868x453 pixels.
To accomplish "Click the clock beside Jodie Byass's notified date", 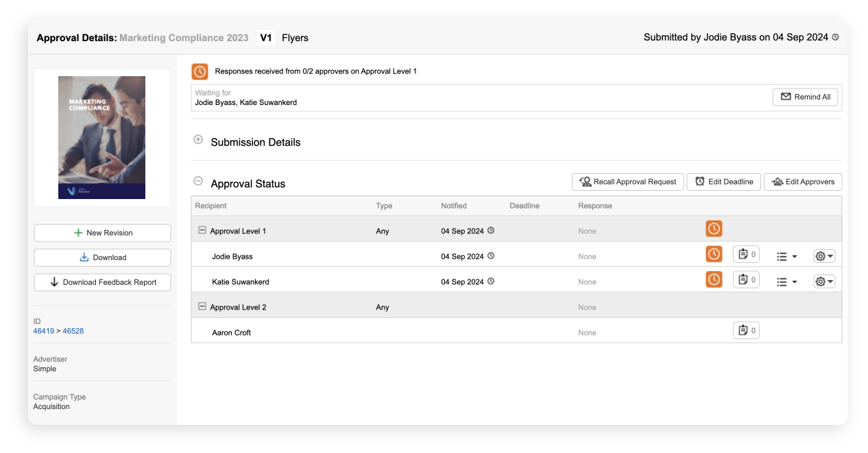I will (x=491, y=256).
